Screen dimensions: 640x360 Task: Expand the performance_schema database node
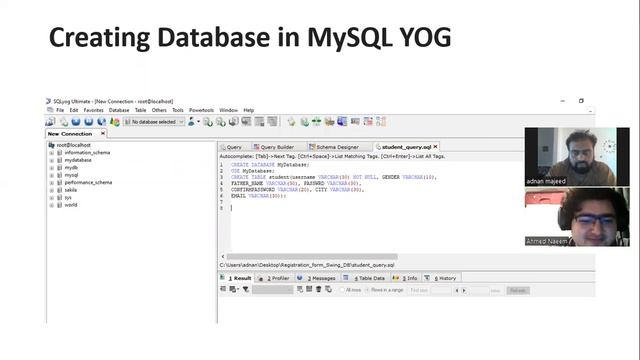pos(51,183)
